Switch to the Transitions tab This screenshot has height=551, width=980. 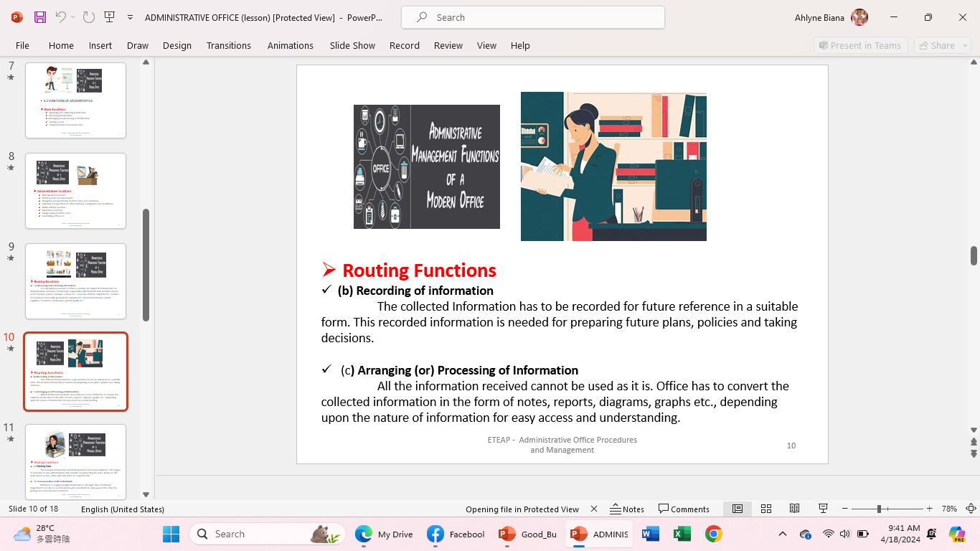tap(229, 45)
